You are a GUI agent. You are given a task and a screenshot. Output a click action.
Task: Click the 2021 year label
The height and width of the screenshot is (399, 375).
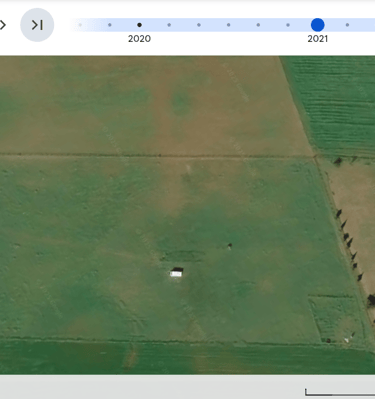click(x=318, y=39)
